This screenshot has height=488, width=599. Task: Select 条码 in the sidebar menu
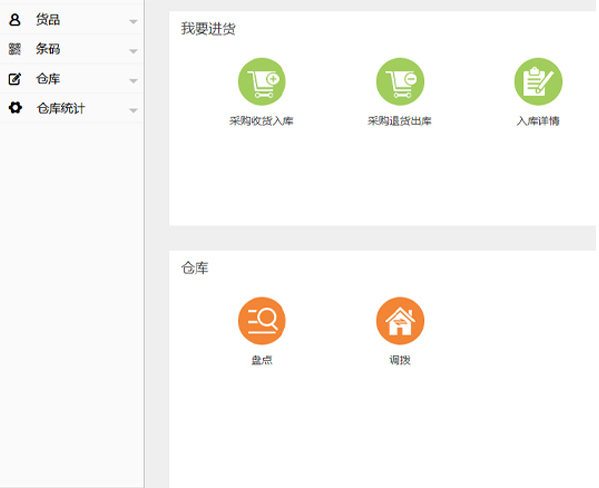(x=71, y=49)
